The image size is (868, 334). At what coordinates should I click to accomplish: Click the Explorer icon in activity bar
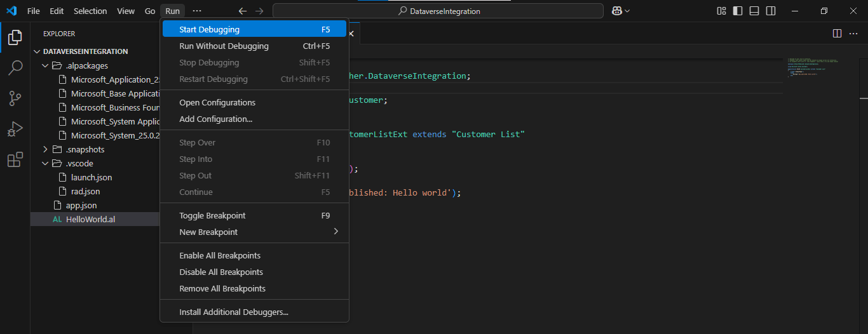pos(15,37)
